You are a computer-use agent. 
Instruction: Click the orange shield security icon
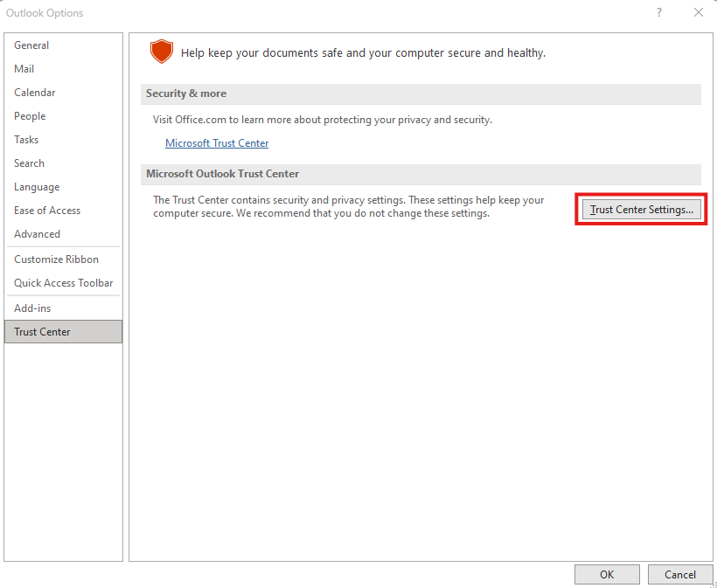(162, 52)
